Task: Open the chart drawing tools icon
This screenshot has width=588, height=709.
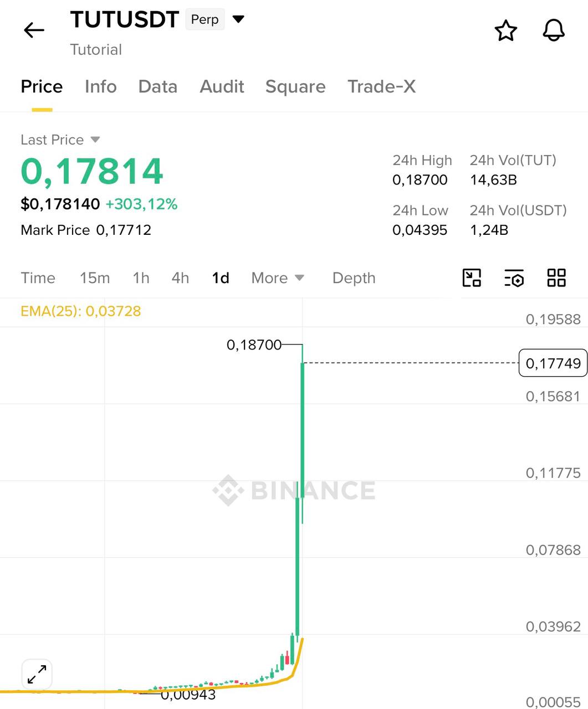Action: click(472, 278)
